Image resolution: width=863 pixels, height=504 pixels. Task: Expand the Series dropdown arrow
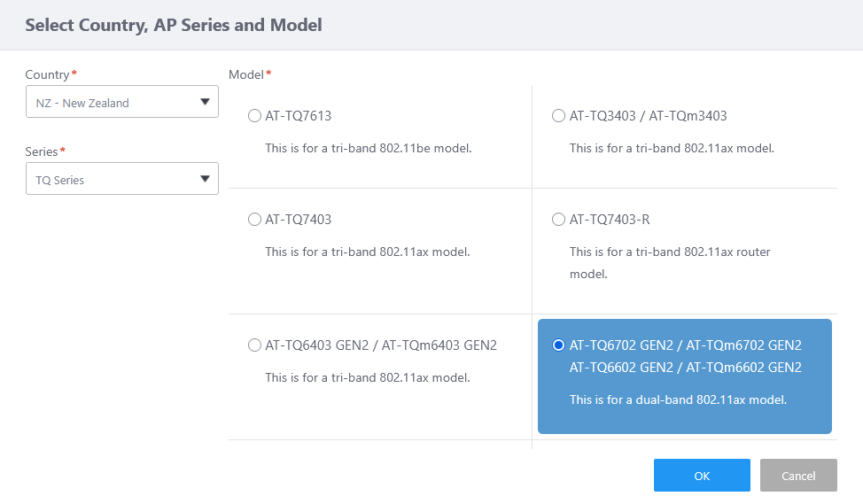pos(206,179)
